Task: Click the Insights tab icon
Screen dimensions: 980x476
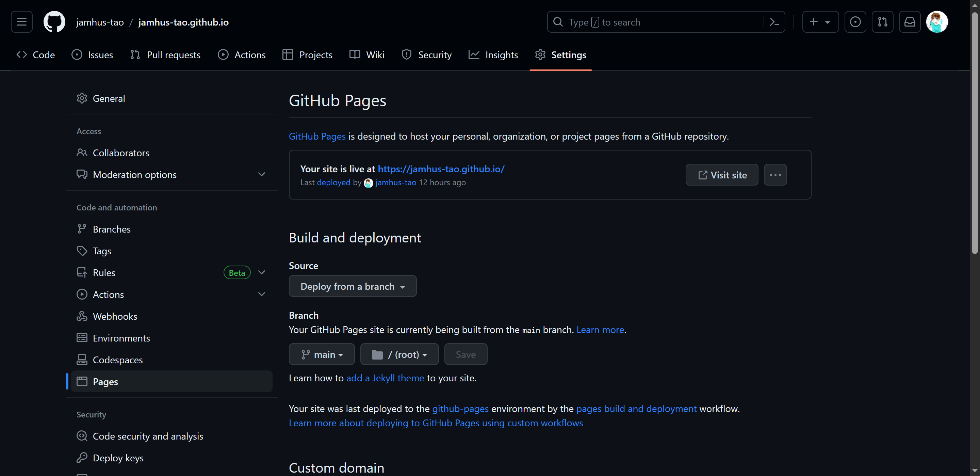Action: click(474, 55)
